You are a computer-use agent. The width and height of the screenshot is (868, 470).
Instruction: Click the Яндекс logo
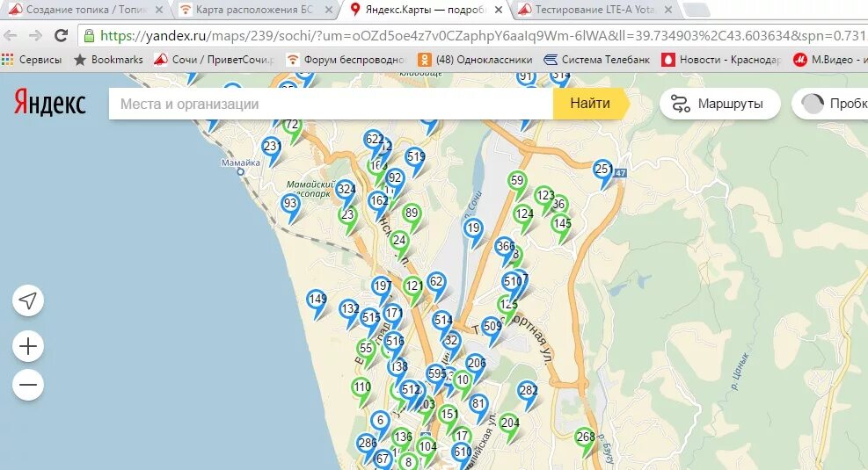click(x=50, y=102)
